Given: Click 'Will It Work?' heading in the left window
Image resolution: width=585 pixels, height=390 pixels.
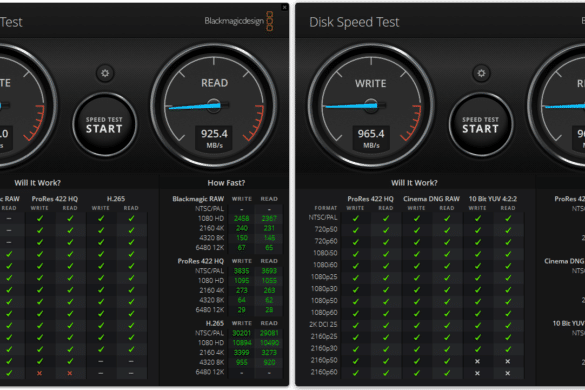Looking at the screenshot, I should pyautogui.click(x=37, y=183).
